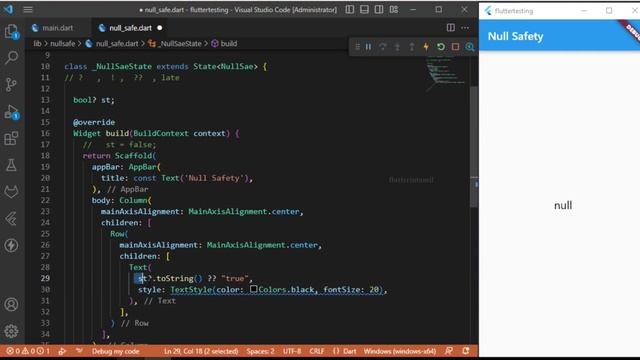The height and width of the screenshot is (360, 640).
Task: Open the Manage gear menu
Action: (x=11, y=331)
